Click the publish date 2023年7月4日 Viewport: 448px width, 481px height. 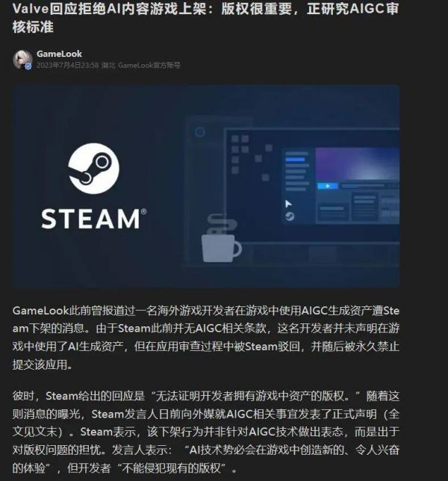68,65
